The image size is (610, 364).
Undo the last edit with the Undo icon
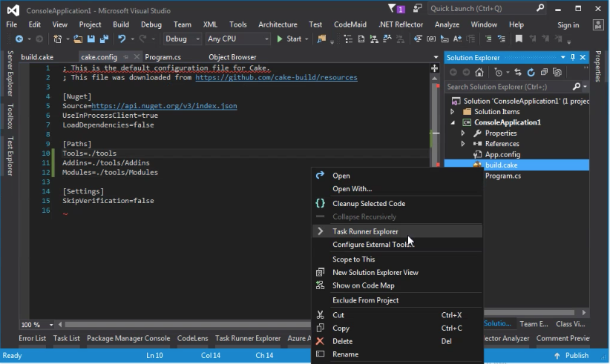(122, 39)
